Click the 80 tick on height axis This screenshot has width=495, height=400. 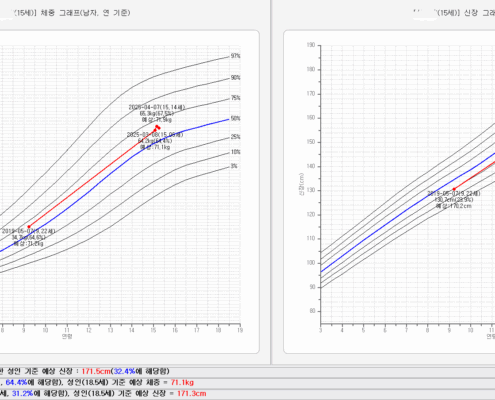[x=312, y=311]
